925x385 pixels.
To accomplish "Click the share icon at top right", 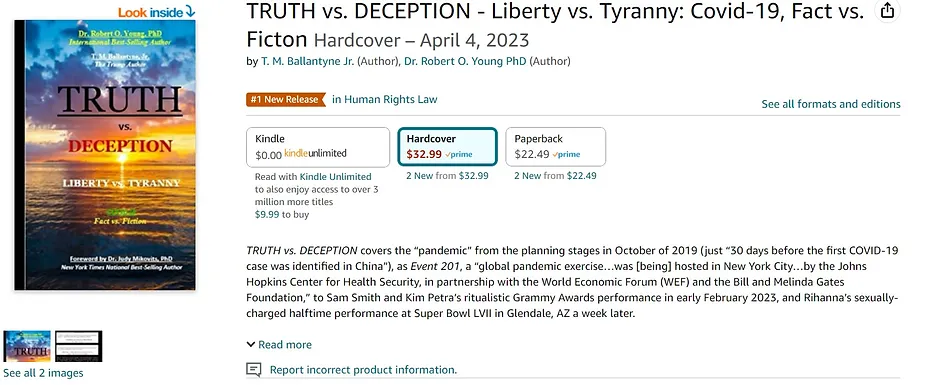I will pos(887,11).
